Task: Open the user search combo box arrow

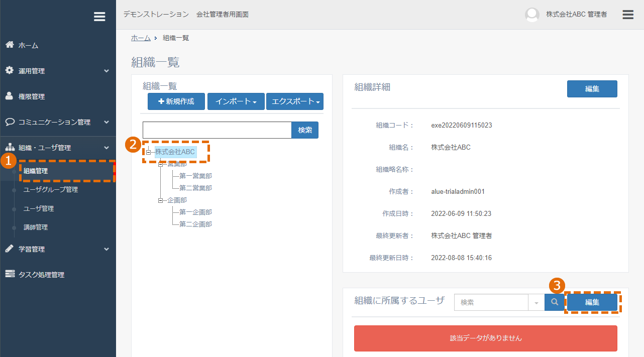Action: click(536, 303)
